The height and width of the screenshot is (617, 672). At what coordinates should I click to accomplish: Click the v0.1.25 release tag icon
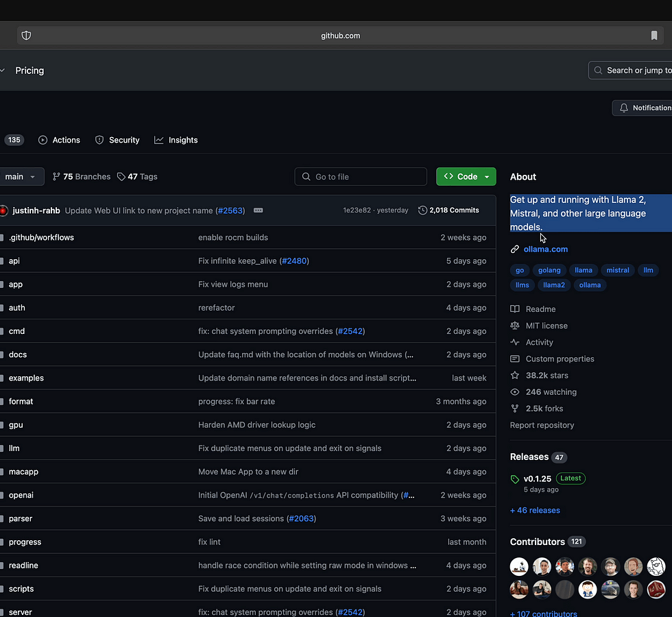tap(515, 479)
